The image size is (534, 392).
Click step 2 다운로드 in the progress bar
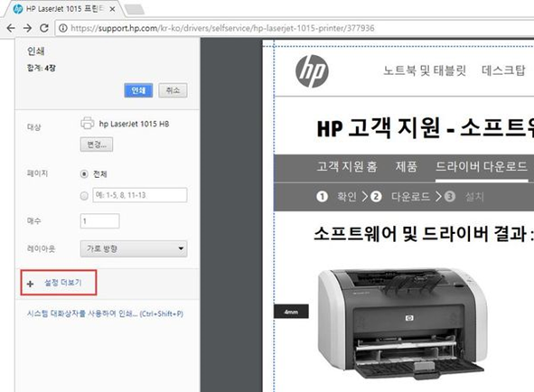(x=400, y=197)
